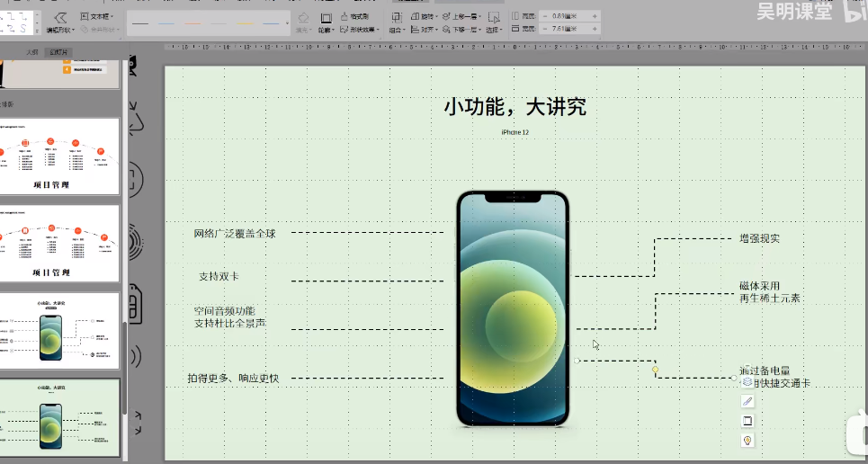Click 上移一层 bring forward

(x=461, y=16)
